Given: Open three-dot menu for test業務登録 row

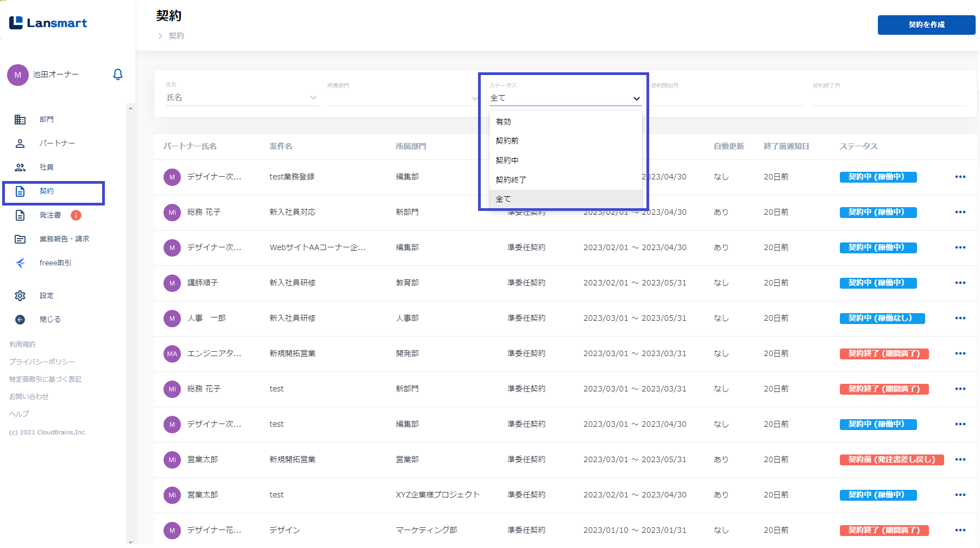Looking at the screenshot, I should click(x=960, y=177).
